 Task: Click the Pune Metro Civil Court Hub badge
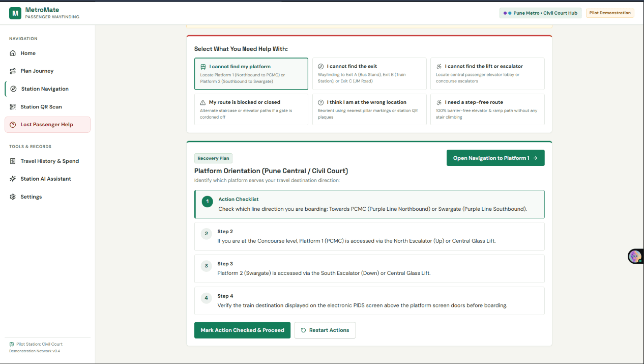tap(541, 13)
